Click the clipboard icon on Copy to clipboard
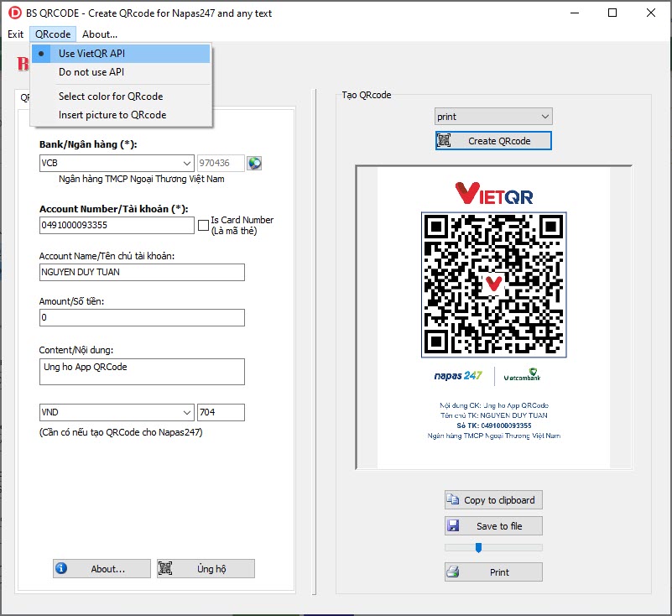 452,499
